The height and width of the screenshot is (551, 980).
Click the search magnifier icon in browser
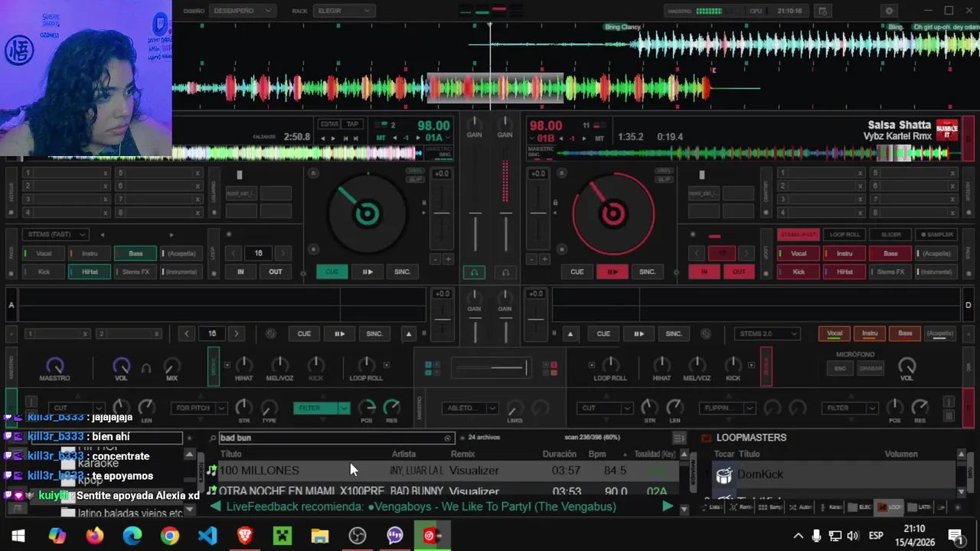pos(213,438)
